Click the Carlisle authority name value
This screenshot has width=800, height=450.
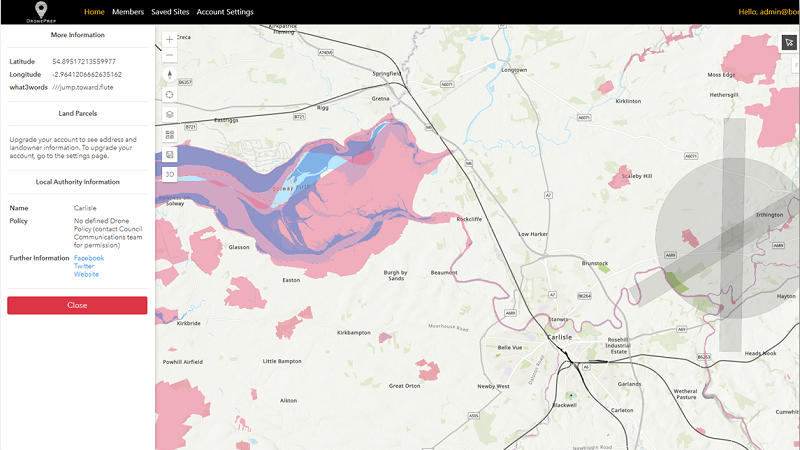coord(85,208)
